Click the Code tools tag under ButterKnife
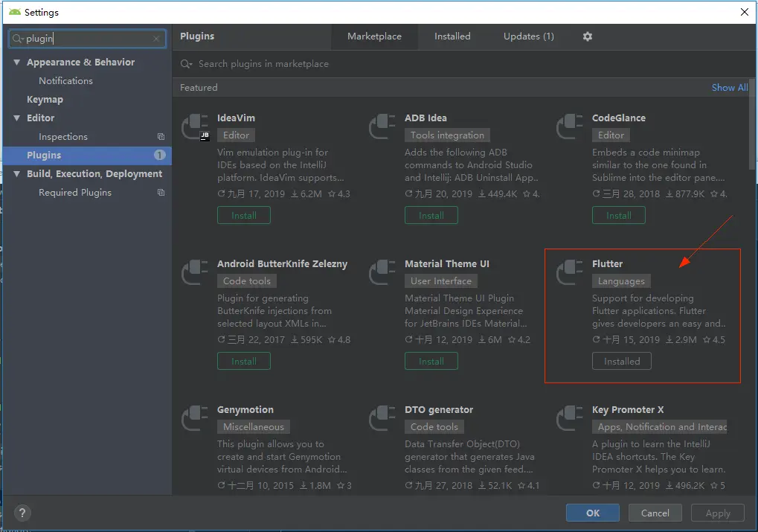This screenshot has height=532, width=758. pos(246,281)
